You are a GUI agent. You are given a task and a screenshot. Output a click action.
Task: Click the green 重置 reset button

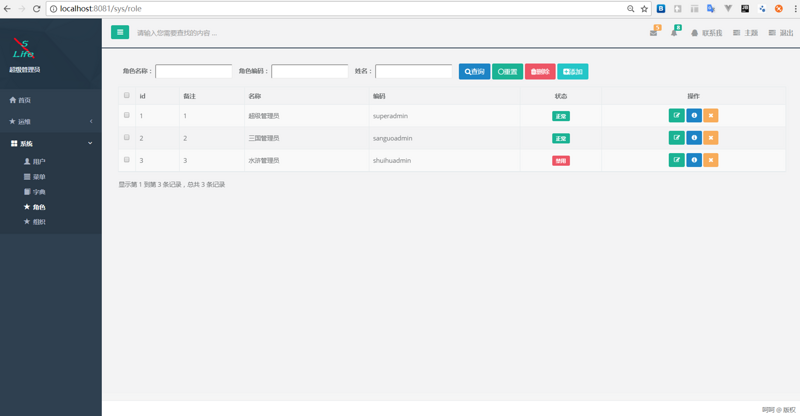click(x=508, y=71)
